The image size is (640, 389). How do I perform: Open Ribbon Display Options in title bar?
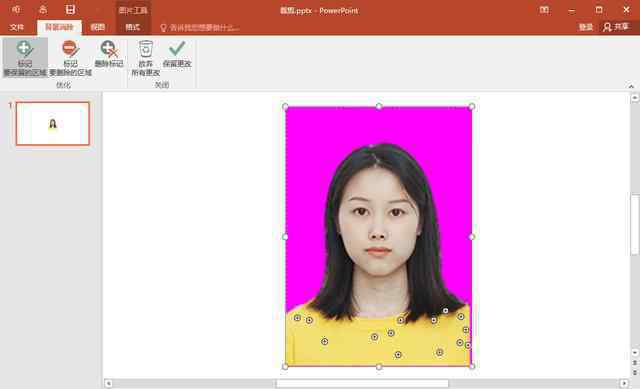click(x=544, y=10)
